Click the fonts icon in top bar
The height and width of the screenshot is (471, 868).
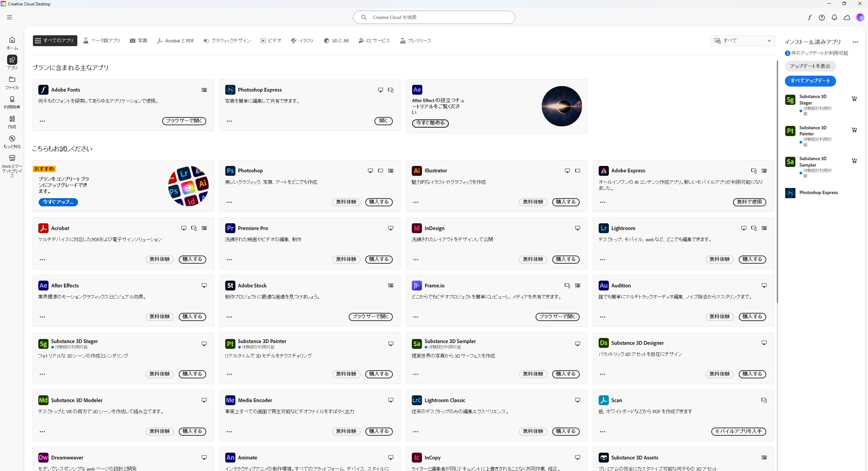[x=809, y=17]
